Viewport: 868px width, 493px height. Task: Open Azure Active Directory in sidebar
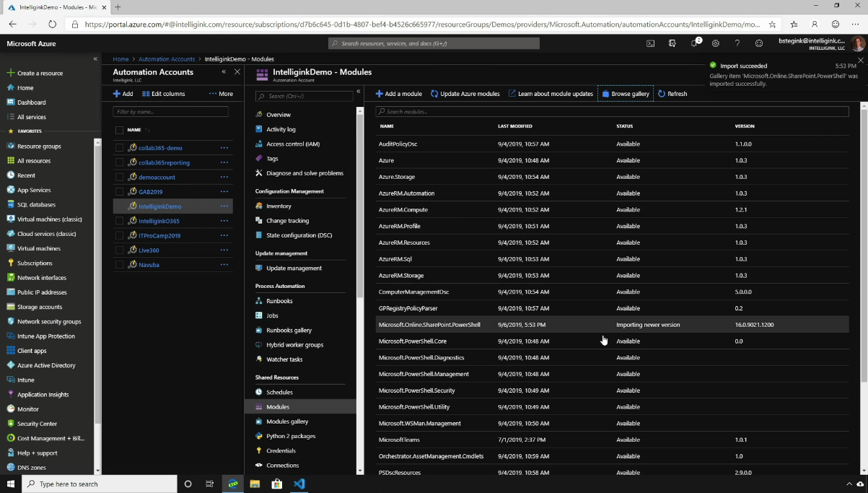coord(46,365)
